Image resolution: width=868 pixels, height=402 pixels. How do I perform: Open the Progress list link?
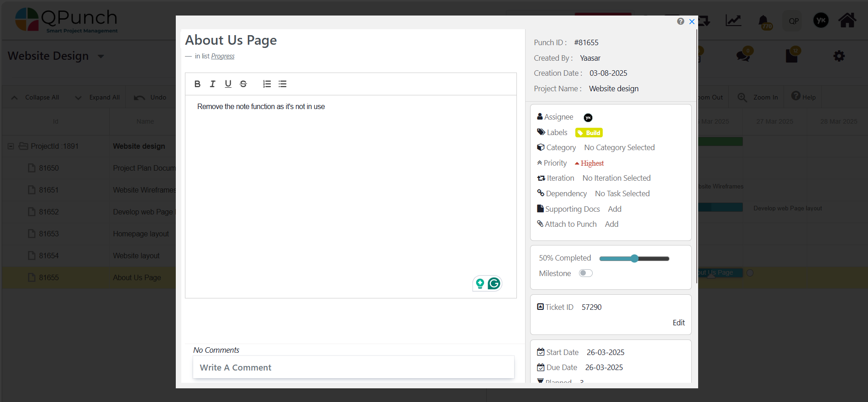[x=223, y=56]
